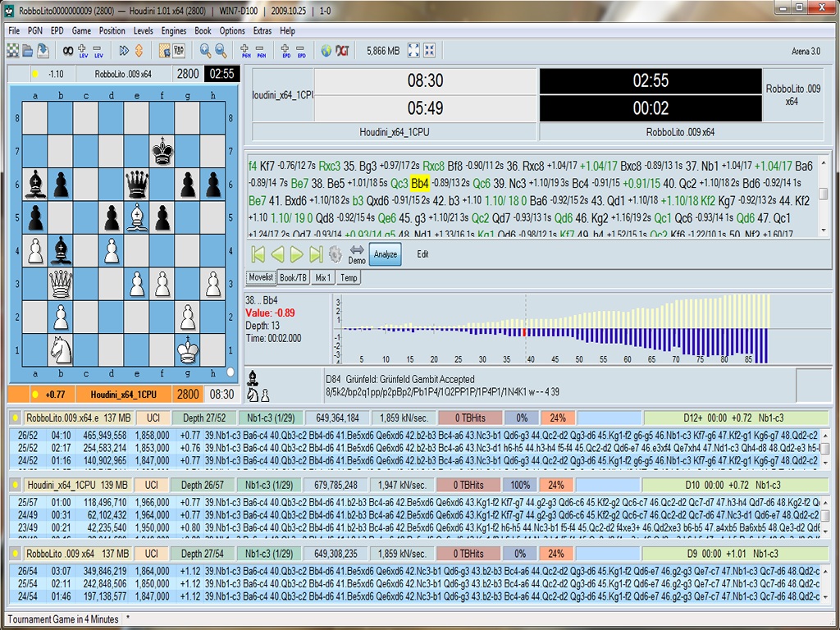Click the white bishop on e5
The image size is (840, 630).
tap(137, 217)
